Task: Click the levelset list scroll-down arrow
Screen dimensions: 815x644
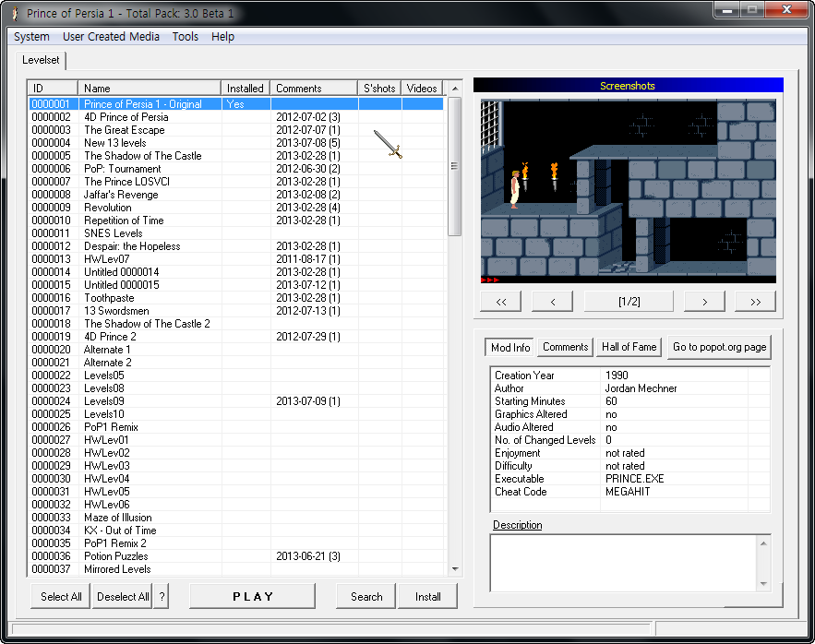Action: click(455, 568)
